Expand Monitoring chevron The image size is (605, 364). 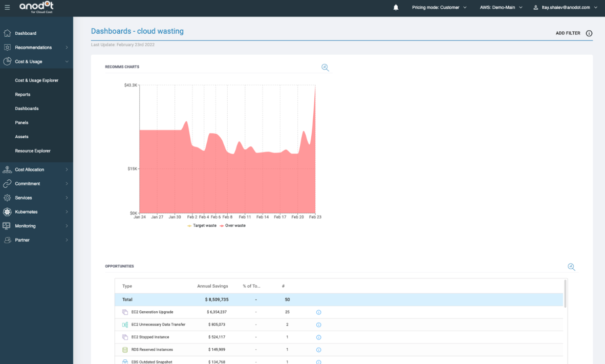click(x=67, y=226)
